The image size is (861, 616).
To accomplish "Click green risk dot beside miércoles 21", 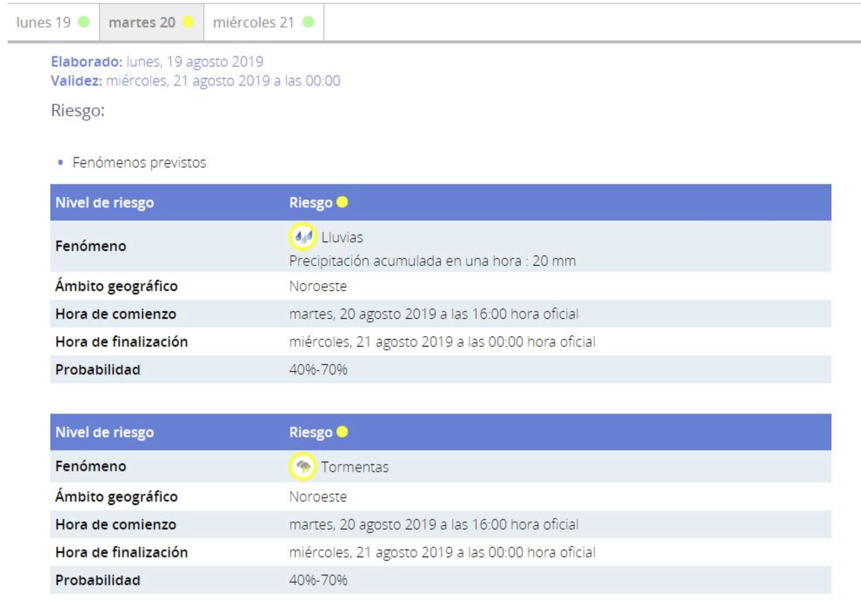I will pyautogui.click(x=308, y=22).
